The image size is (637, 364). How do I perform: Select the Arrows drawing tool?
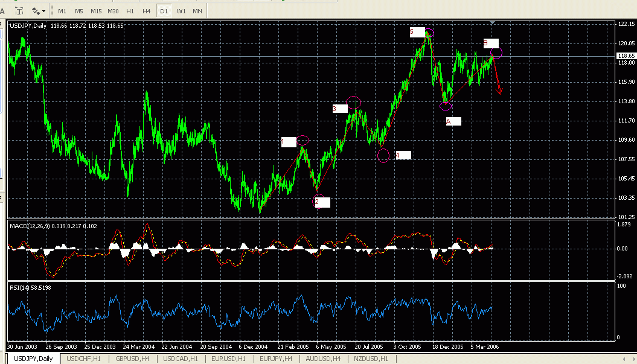coord(34,11)
